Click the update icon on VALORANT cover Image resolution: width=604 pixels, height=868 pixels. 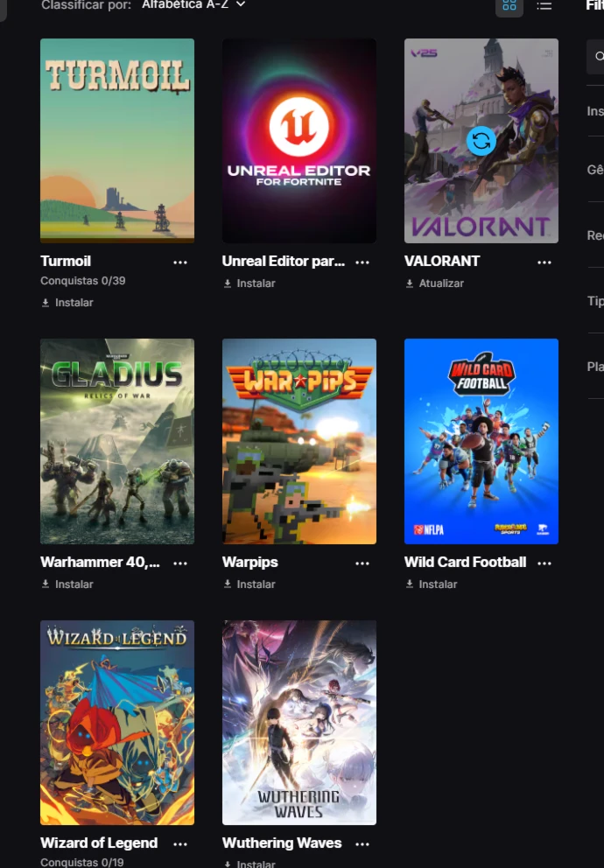click(x=481, y=141)
